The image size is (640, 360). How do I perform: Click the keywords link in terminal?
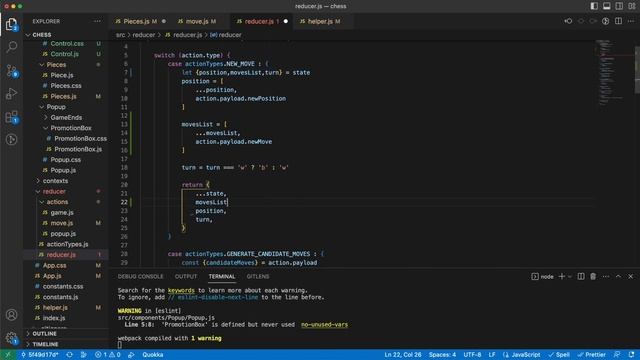click(181, 290)
